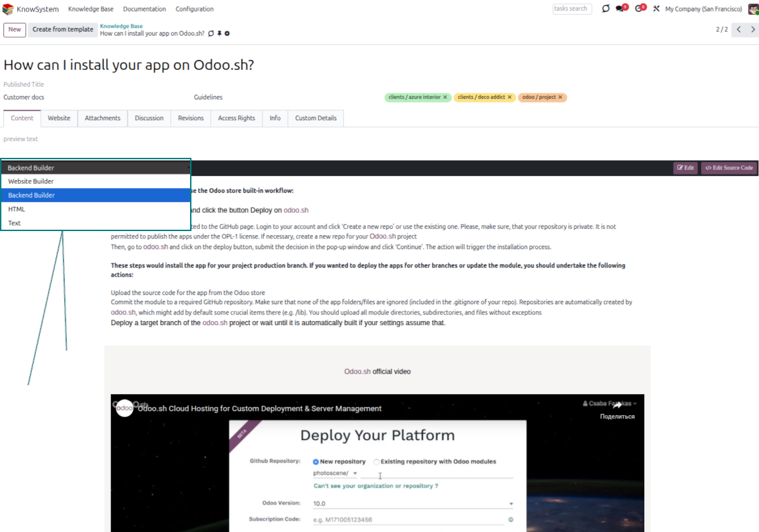
Task: Click the 'Edit Source Code' button
Action: point(729,168)
